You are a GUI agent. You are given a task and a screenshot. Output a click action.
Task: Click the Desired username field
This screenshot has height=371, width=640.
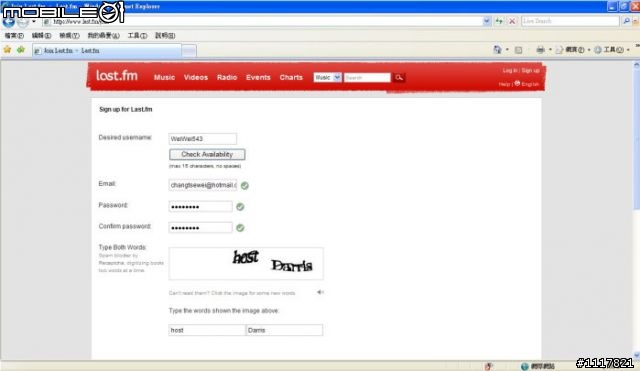pyautogui.click(x=202, y=139)
